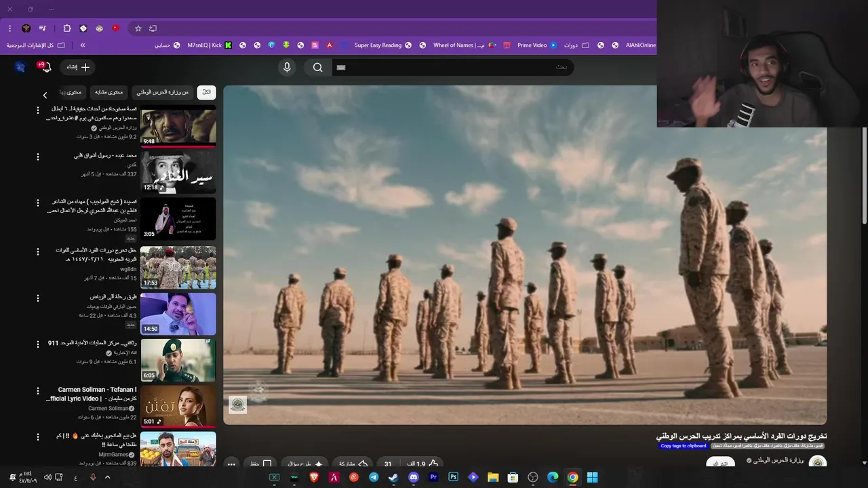Click the Copy tags to clipboard button
Screen dimensions: 868x488
coord(684,446)
